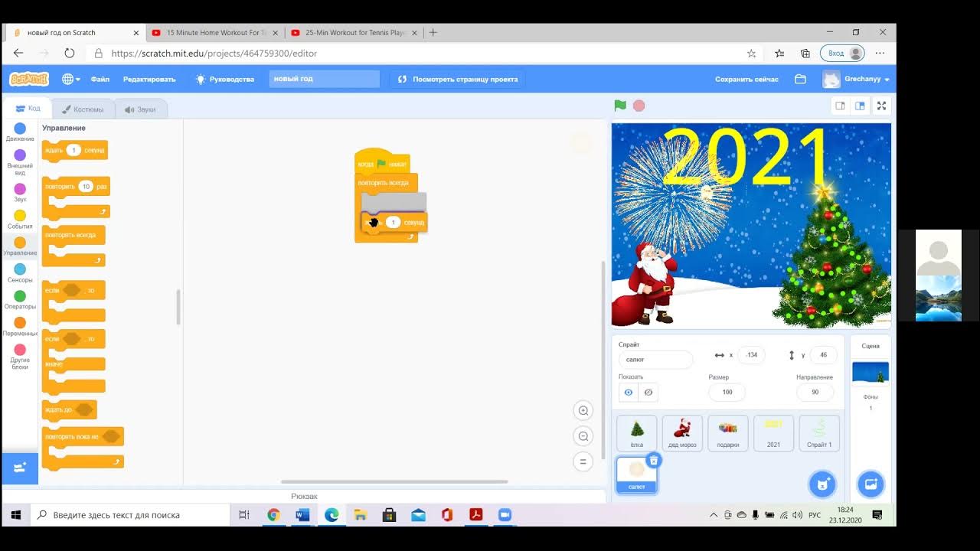The image size is (980, 551).
Task: Click the block palette vertical scrollbar
Action: [178, 307]
